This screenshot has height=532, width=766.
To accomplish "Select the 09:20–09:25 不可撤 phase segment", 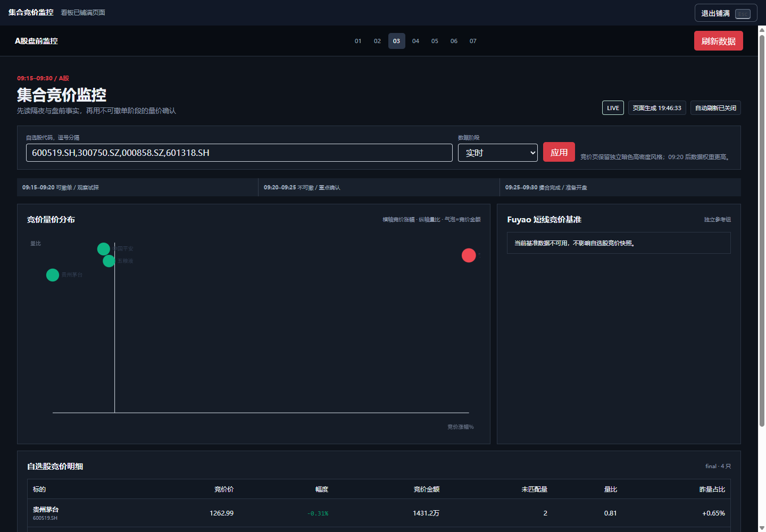I will pyautogui.click(x=379, y=187).
